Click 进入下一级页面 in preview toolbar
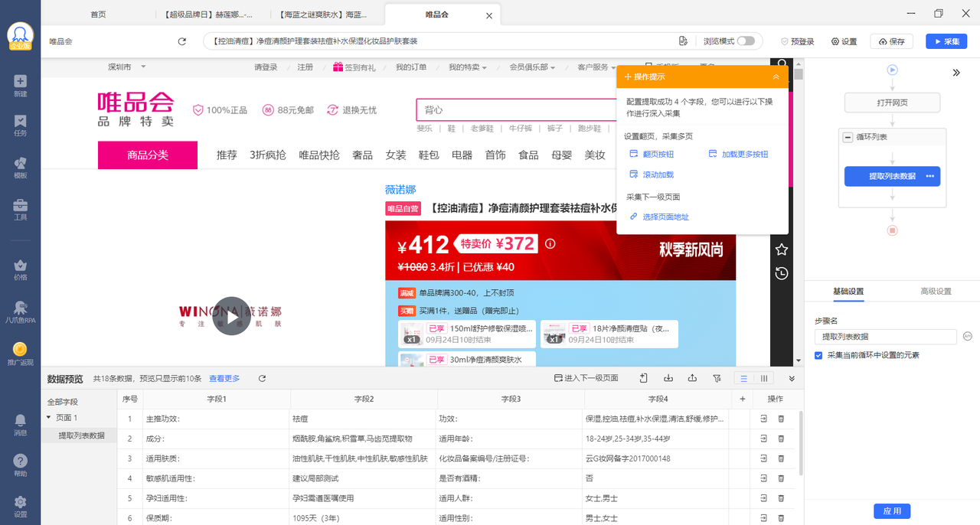The image size is (980, 525). 586,378
